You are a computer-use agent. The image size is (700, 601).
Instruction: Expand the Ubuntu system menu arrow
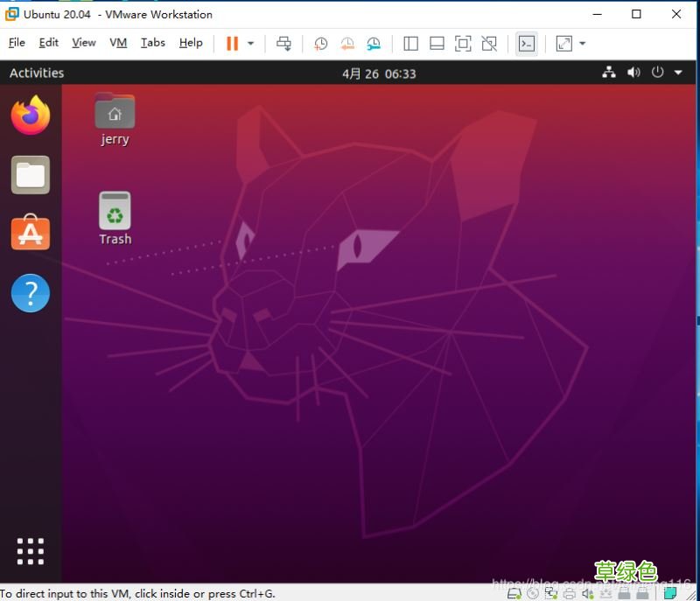pyautogui.click(x=678, y=73)
